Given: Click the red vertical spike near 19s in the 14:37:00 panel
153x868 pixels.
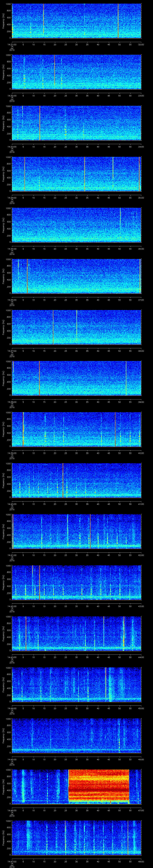Looking at the screenshot, I should pyautogui.click(x=53, y=327).
